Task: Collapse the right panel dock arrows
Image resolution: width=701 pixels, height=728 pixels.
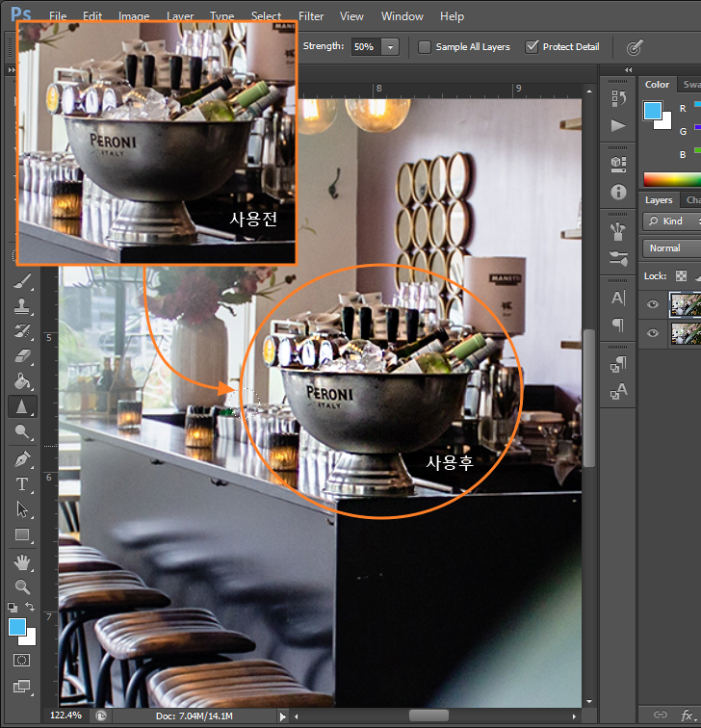Action: click(x=628, y=69)
